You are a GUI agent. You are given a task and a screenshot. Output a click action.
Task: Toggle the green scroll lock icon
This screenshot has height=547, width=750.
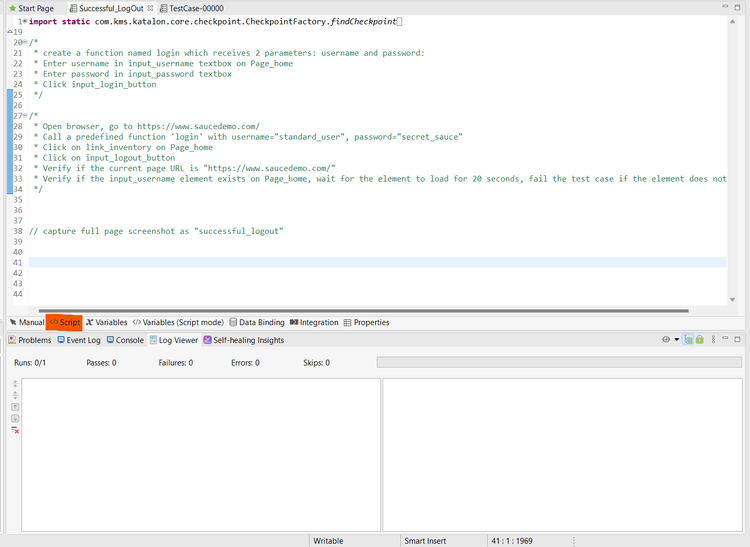pyautogui.click(x=700, y=340)
